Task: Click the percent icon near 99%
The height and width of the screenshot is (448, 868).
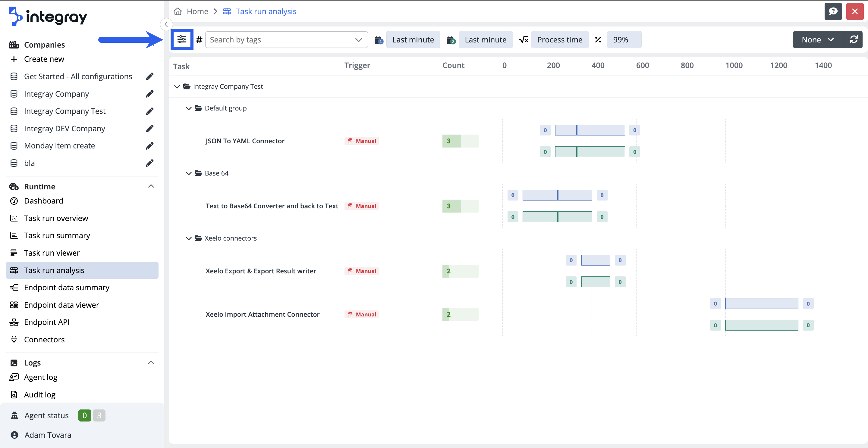Action: pos(598,39)
